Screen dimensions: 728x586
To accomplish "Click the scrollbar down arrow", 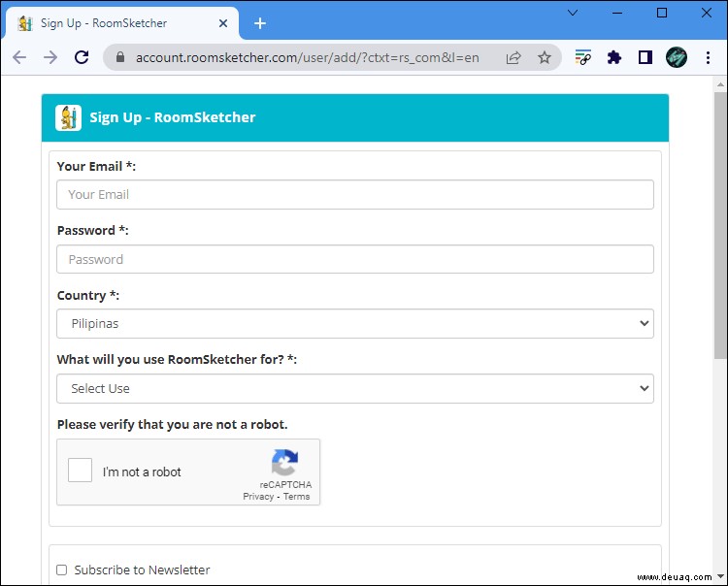I will (x=720, y=576).
